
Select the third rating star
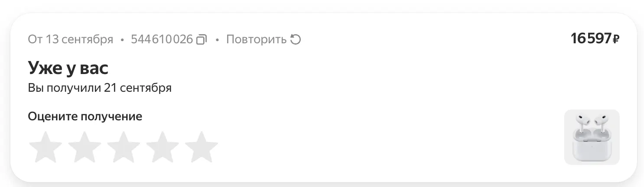click(124, 147)
